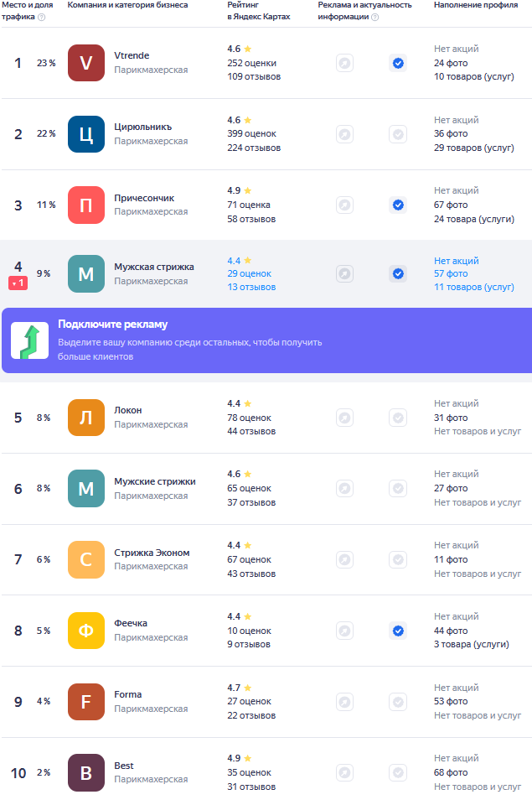Click the ad status icon for Стрижка Эконом
The width and height of the screenshot is (532, 805).
344,559
